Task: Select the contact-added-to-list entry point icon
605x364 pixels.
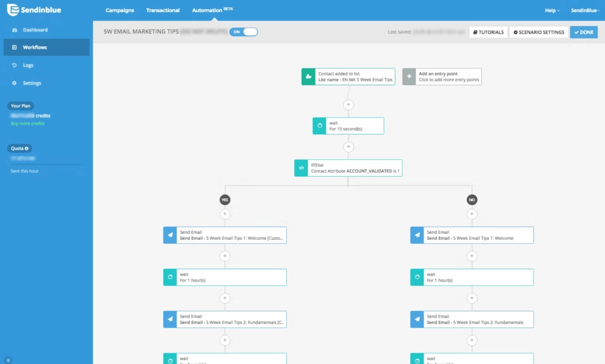Action: [308, 76]
